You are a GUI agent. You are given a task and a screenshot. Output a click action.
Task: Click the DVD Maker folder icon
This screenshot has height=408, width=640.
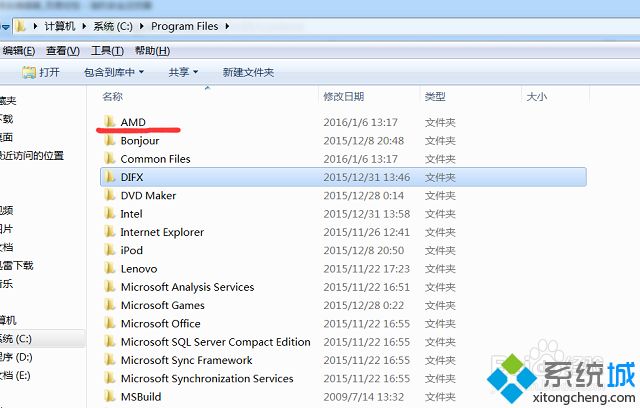(x=109, y=195)
